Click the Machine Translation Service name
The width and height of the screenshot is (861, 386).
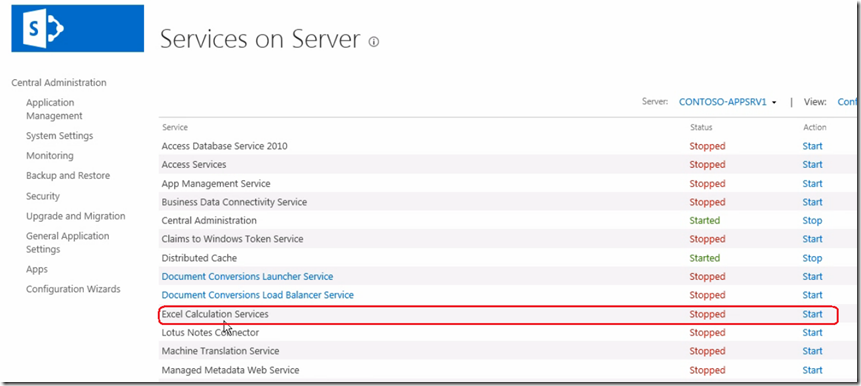tap(220, 351)
